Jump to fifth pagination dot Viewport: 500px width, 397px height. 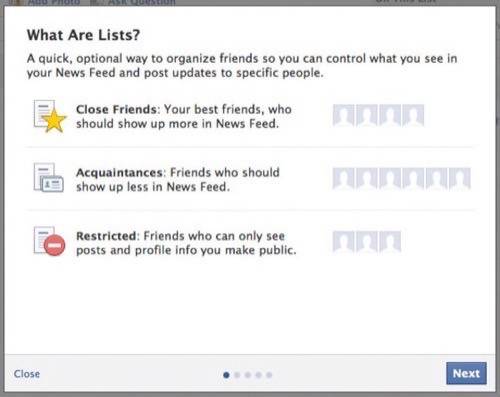click(269, 375)
